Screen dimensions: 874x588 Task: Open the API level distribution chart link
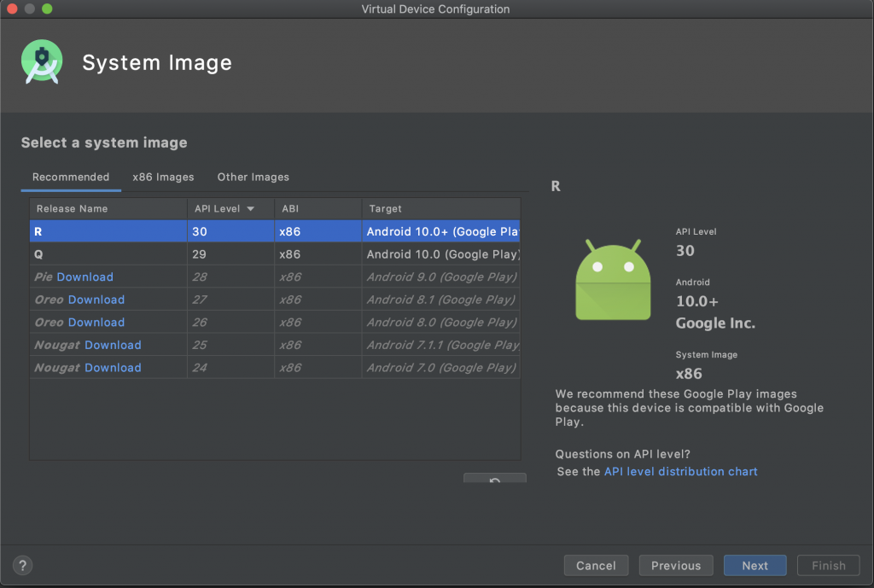[x=680, y=472]
